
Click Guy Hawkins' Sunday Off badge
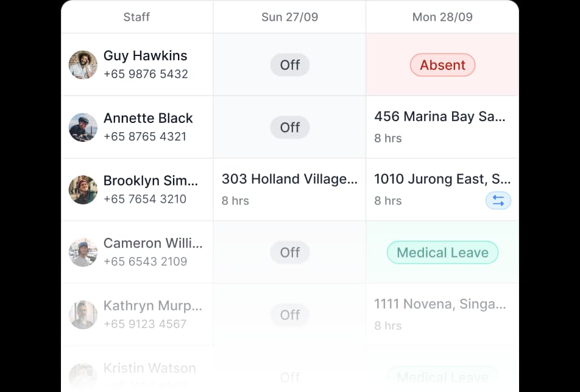click(290, 65)
